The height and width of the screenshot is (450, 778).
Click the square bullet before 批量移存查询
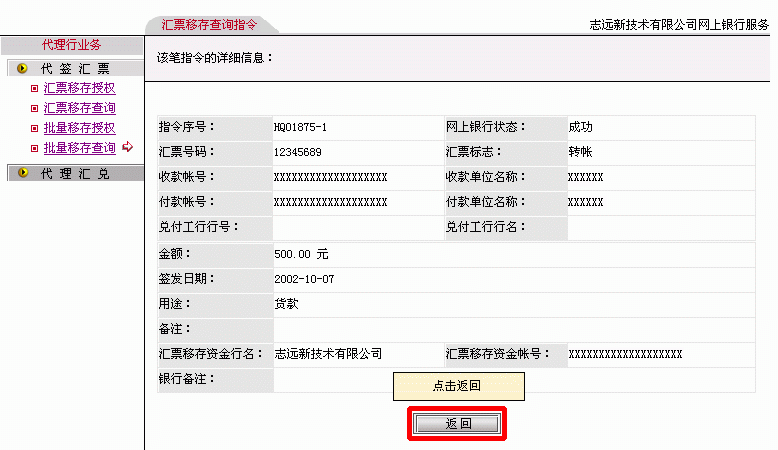pyautogui.click(x=35, y=149)
